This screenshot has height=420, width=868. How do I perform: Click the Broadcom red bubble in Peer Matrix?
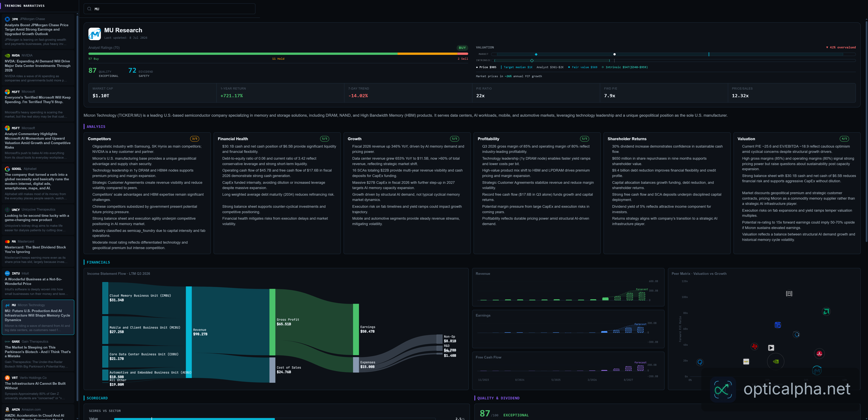[x=819, y=354]
